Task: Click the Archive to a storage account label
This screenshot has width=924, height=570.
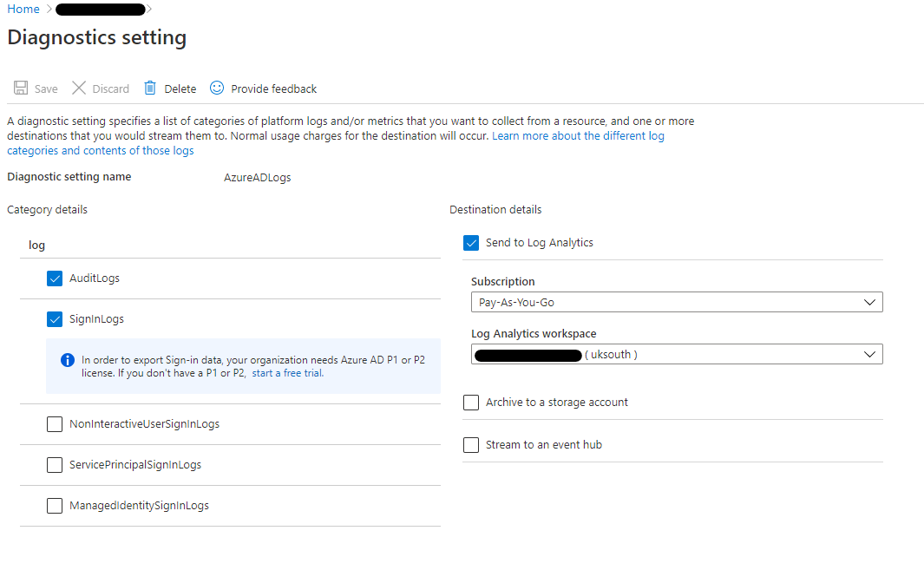Action: tap(557, 402)
